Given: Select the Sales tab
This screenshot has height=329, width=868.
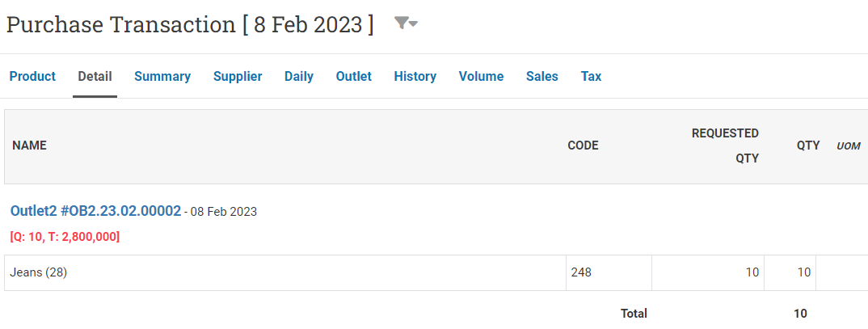Looking at the screenshot, I should pos(542,77).
